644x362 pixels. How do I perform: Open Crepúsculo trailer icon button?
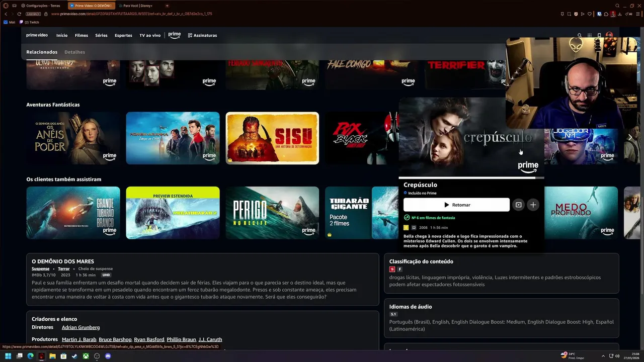[518, 205]
